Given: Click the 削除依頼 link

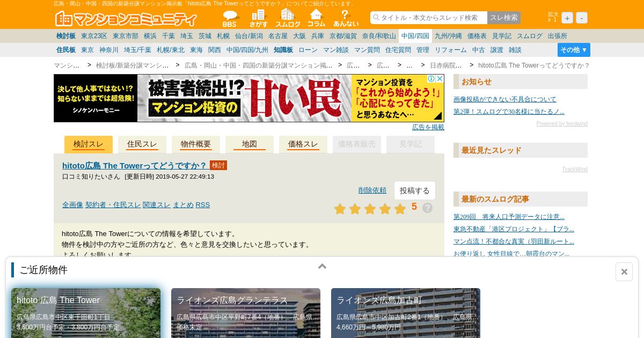Looking at the screenshot, I should point(372,190).
